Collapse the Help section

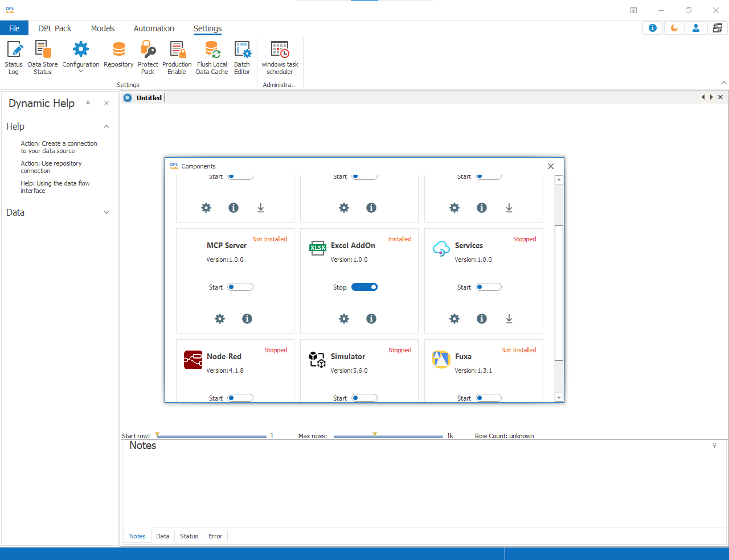coord(107,126)
